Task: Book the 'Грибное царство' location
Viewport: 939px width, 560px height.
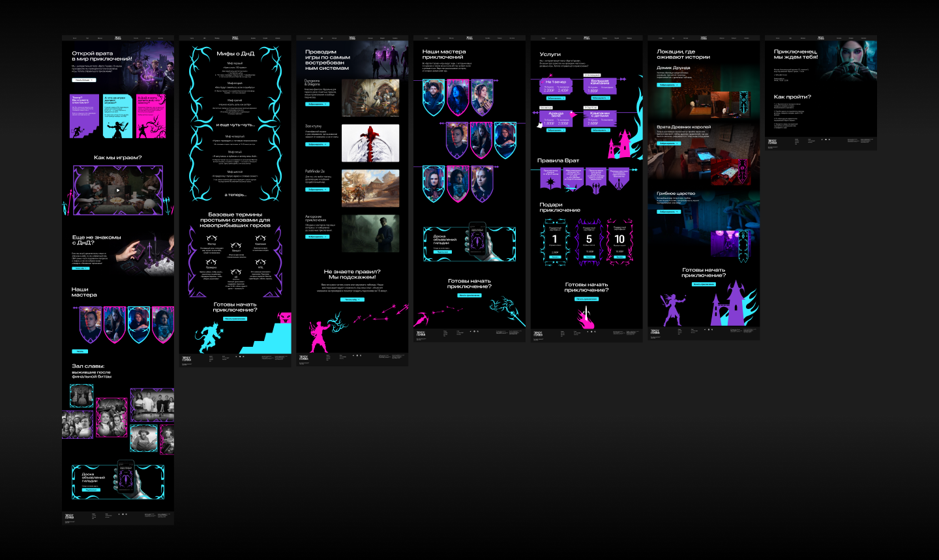Action: point(668,211)
